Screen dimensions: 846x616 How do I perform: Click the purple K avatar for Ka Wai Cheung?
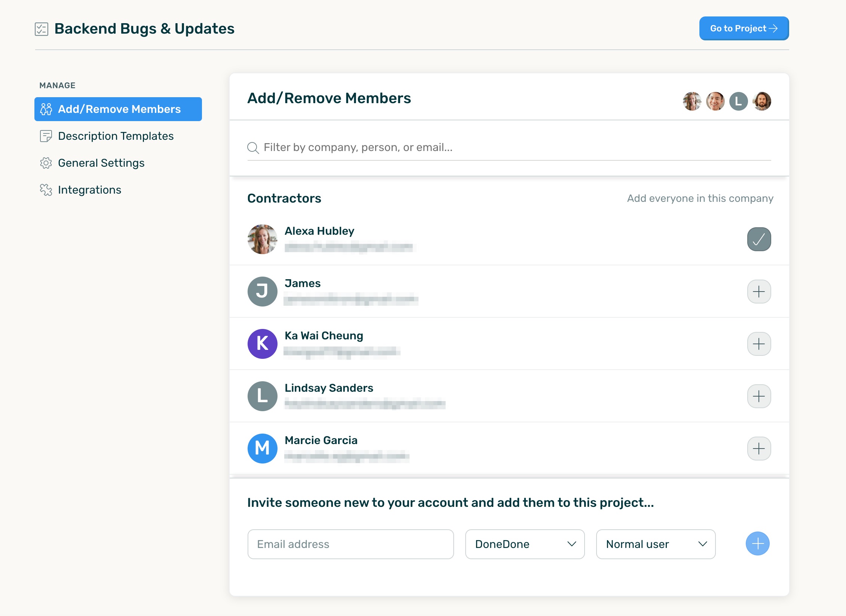[262, 344]
